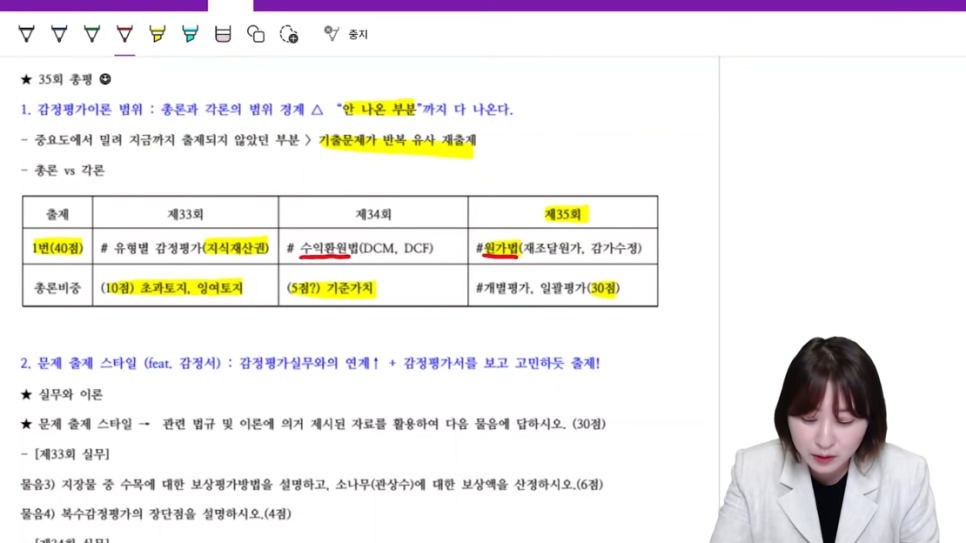Click '#개별평가, 일괄평가' cell text
Image resolution: width=966 pixels, height=543 pixels.
tap(530, 288)
